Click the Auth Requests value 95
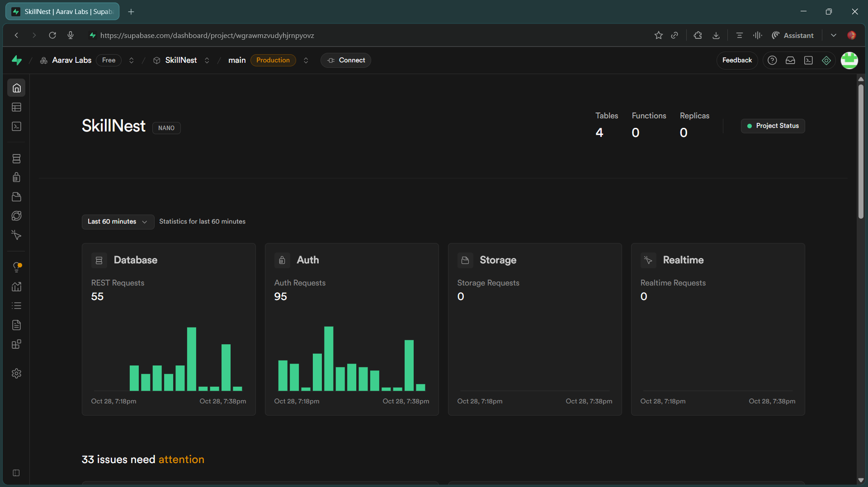 pos(280,297)
